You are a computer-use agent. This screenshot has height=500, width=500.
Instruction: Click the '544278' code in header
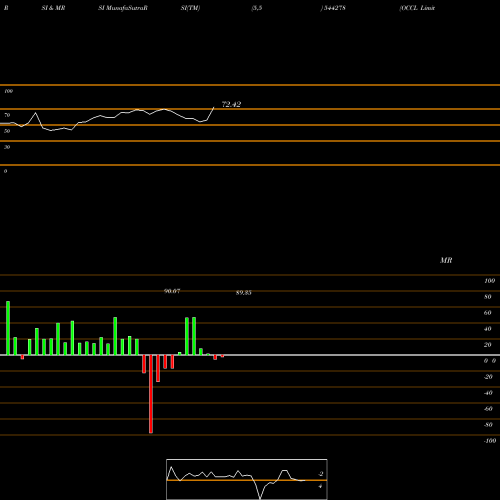[334, 8]
